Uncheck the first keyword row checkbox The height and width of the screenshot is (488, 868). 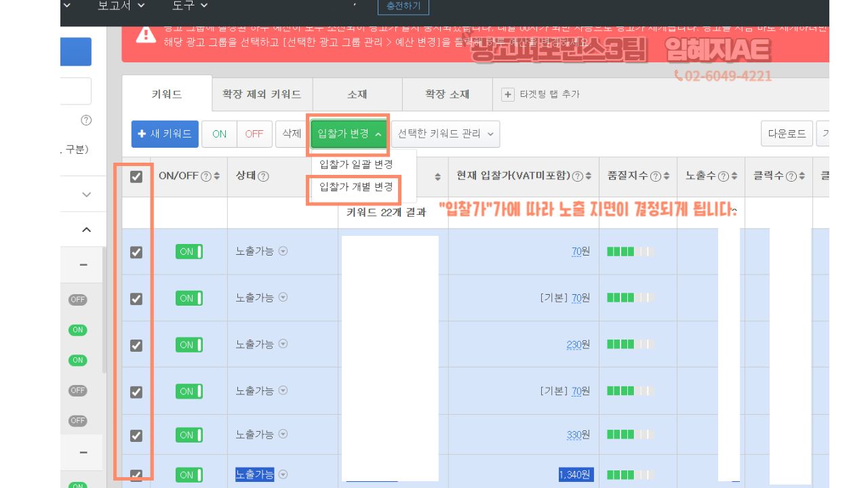pyautogui.click(x=136, y=252)
